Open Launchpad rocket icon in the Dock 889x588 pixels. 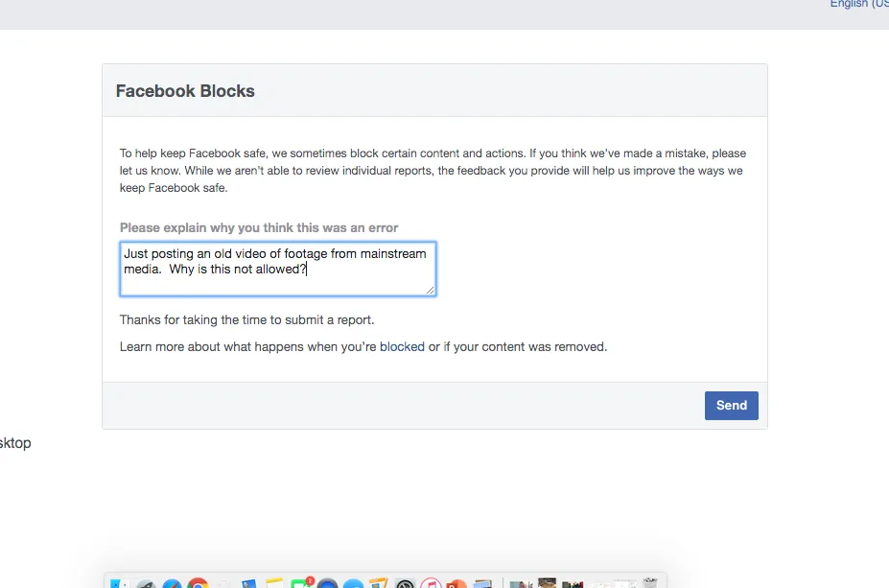point(147,583)
